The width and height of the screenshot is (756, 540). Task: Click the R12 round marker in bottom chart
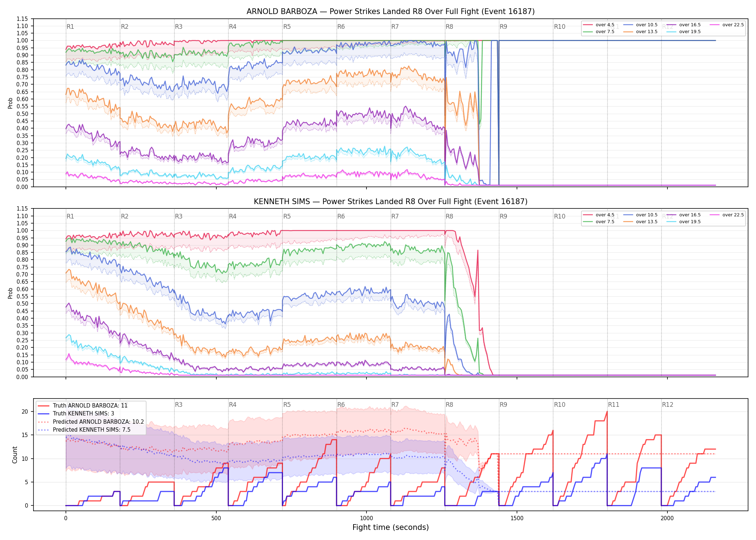coord(667,405)
